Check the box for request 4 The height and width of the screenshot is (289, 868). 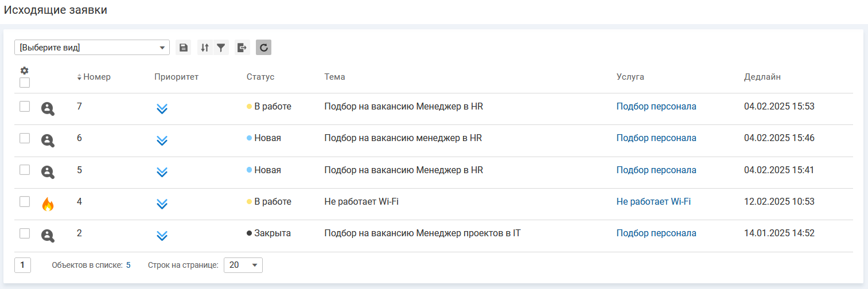pos(25,201)
